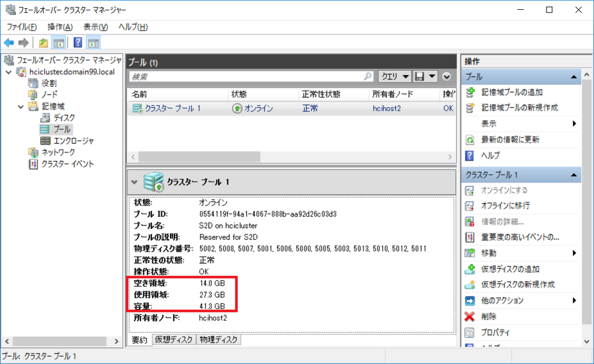
Task: Open the ファイル(F) menu
Action: (x=21, y=27)
